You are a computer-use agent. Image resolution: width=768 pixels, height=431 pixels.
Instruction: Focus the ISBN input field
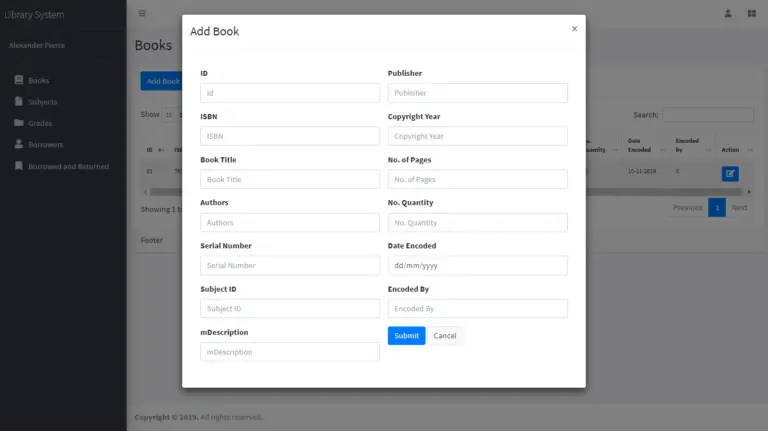click(289, 136)
